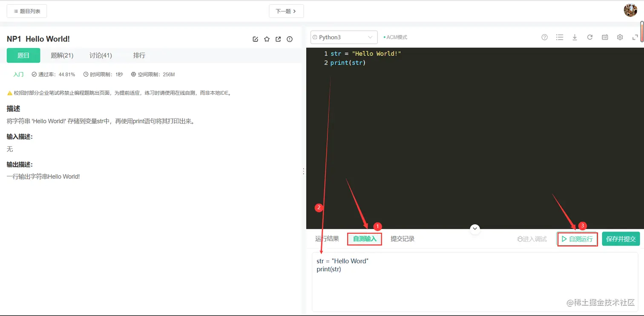Open the Python3 language dropdown
This screenshot has width=644, height=316.
(x=344, y=37)
